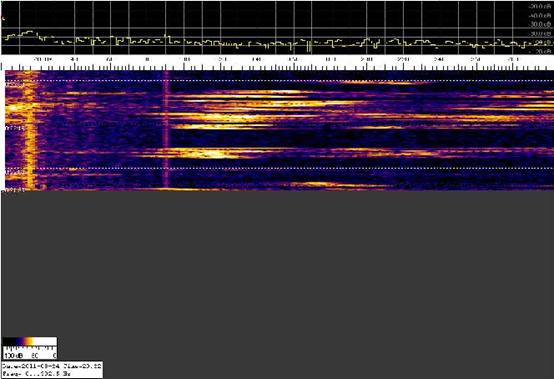Image resolution: width=554 pixels, height=379 pixels.
Task: Click the vertical pink burst line in spectrogram
Action: [x=166, y=129]
